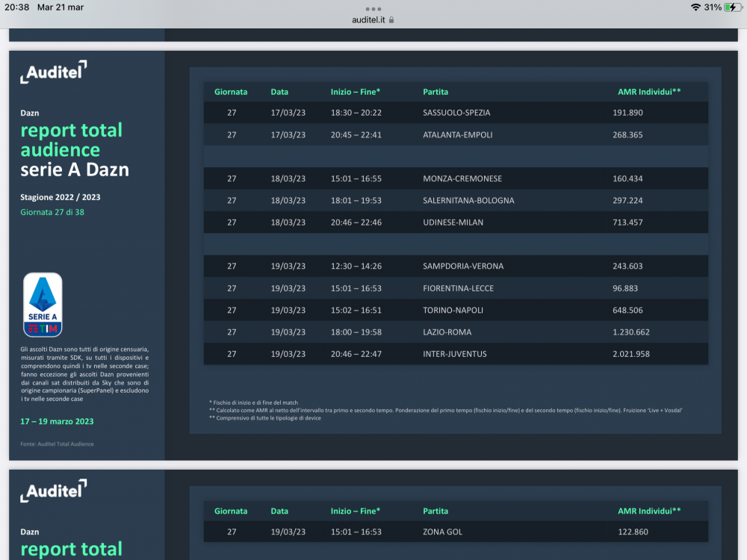Tap the 17/03/23 date in Sassuolo-Spezia row
The width and height of the screenshot is (747, 560).
click(288, 113)
